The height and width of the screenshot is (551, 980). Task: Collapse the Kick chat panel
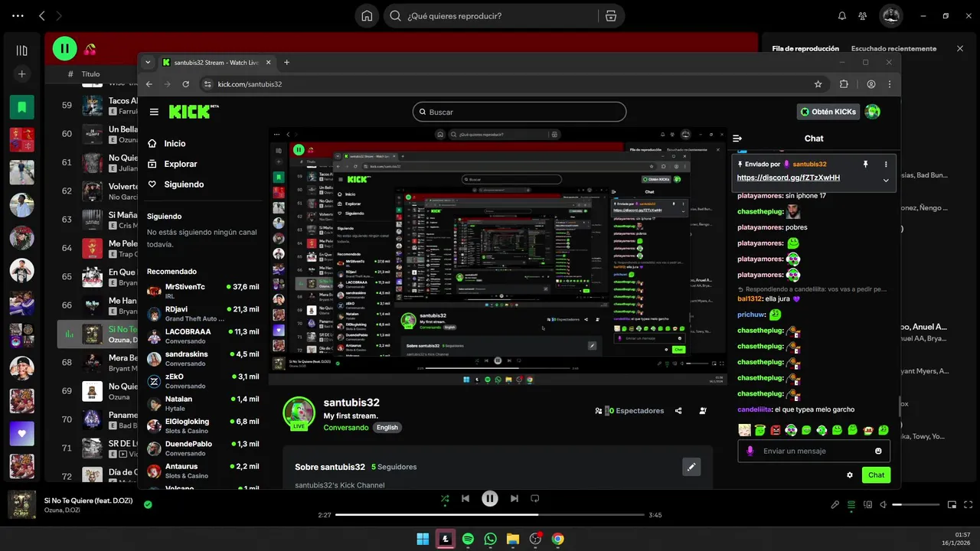coord(737,139)
